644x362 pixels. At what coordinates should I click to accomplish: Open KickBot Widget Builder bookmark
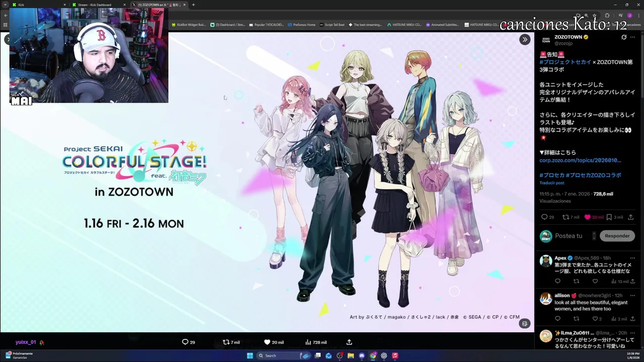coord(189,25)
